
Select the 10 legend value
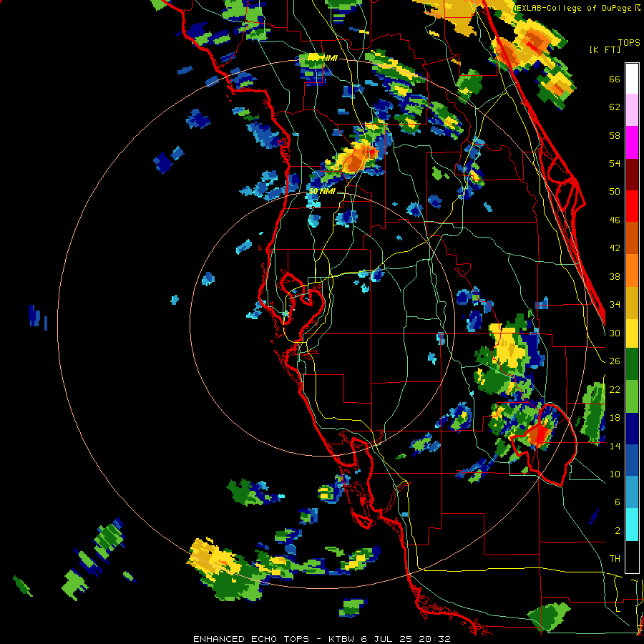615,474
